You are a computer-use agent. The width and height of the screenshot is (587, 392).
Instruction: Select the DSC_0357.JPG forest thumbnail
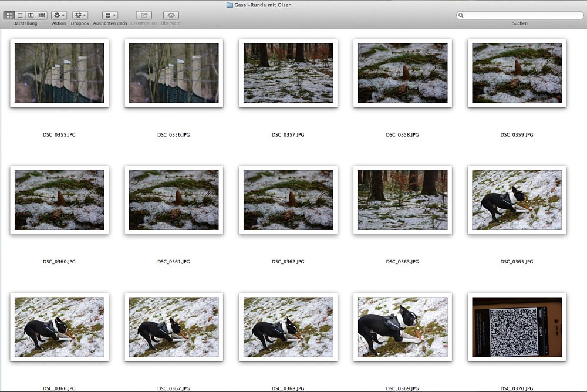(x=288, y=73)
